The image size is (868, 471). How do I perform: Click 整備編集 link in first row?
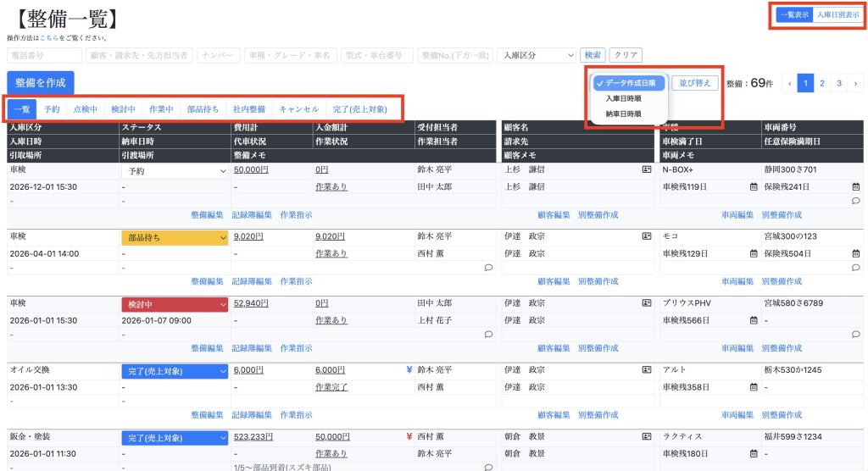coord(207,215)
